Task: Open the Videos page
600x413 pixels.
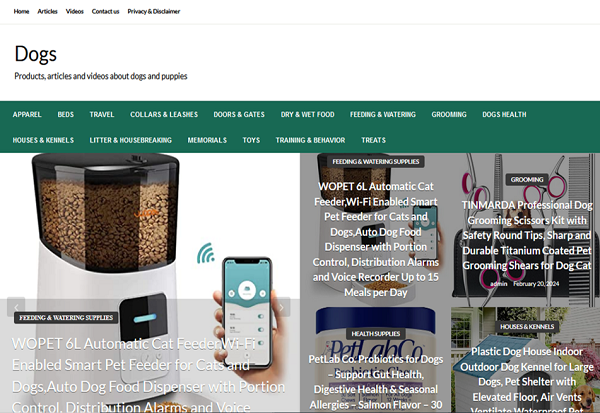Action: point(75,11)
